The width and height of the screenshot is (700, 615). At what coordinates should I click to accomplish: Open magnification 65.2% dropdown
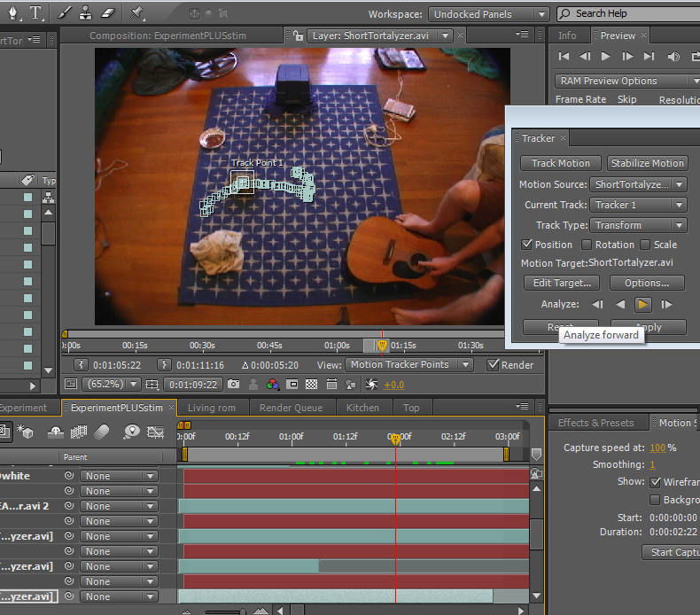pyautogui.click(x=113, y=384)
